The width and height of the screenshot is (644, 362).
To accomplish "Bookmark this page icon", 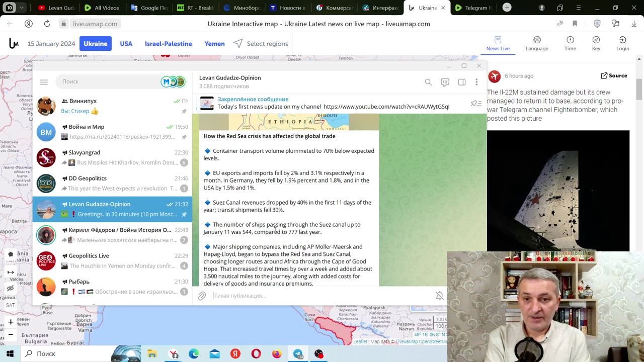I will point(575,24).
